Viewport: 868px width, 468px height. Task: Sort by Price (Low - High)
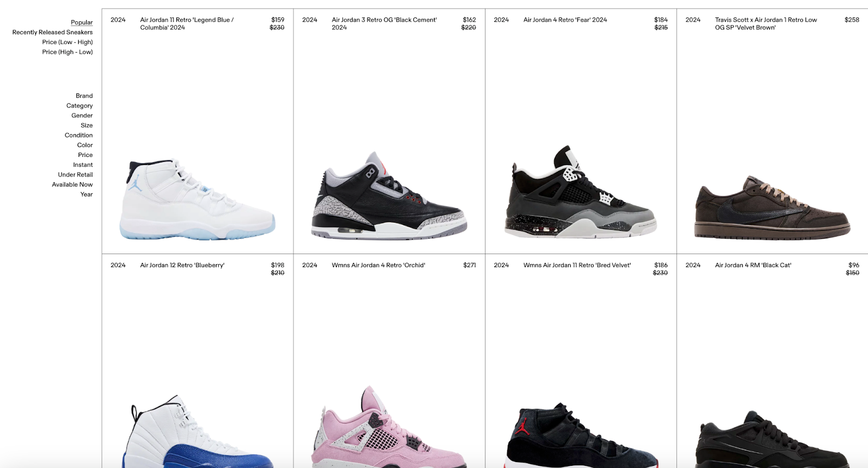pyautogui.click(x=67, y=42)
